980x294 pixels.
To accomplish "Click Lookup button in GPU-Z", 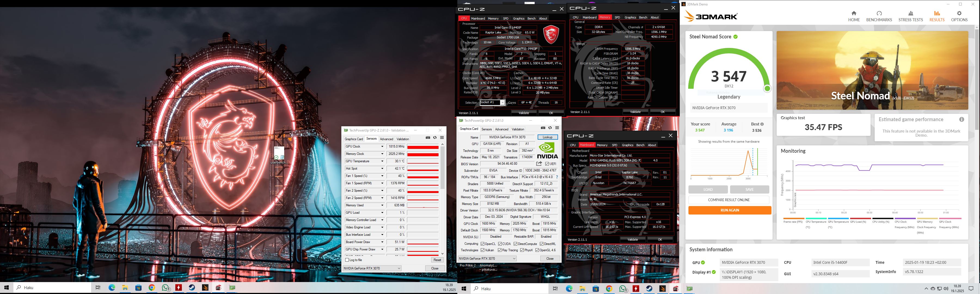I will [547, 137].
